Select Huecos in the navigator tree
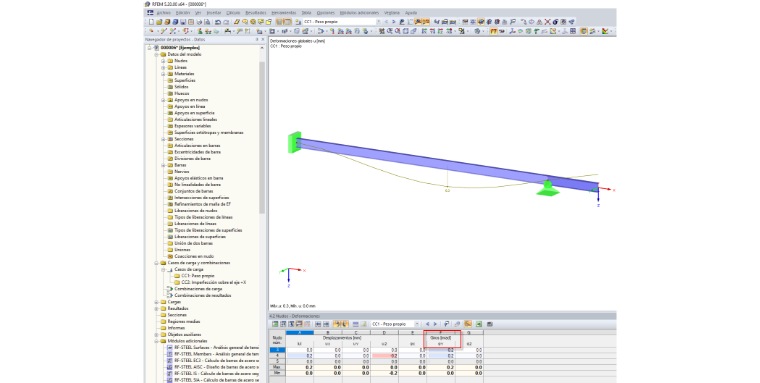Viewport: 760px width, 383px height. pyautogui.click(x=182, y=94)
